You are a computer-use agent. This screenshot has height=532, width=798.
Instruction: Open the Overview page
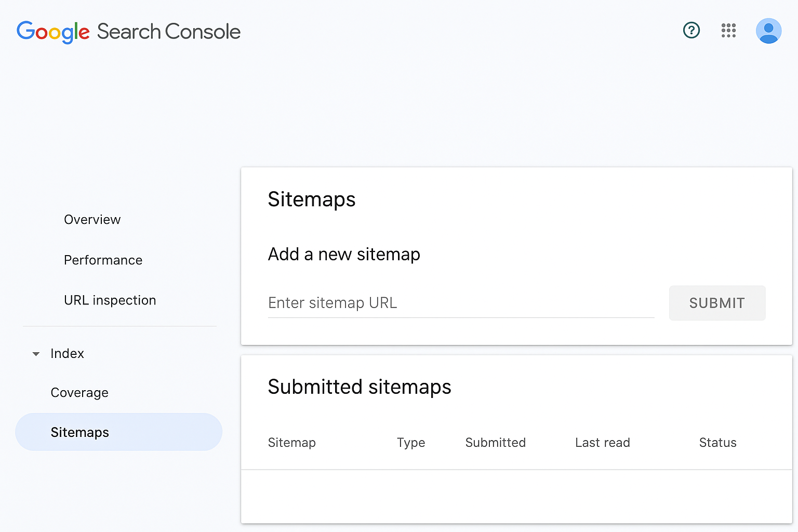tap(92, 219)
